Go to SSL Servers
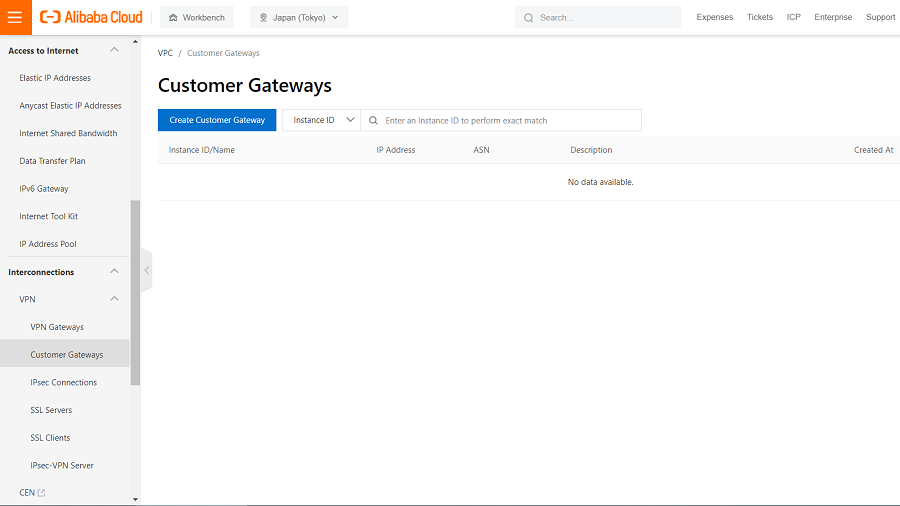 (x=51, y=410)
